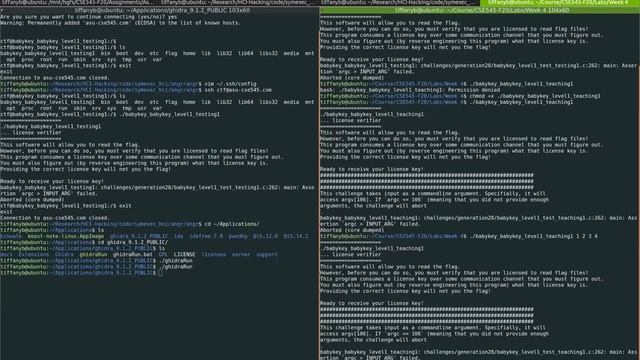
Task: Click the 'Warning: Permanently added' line
Action: (x=120, y=23)
